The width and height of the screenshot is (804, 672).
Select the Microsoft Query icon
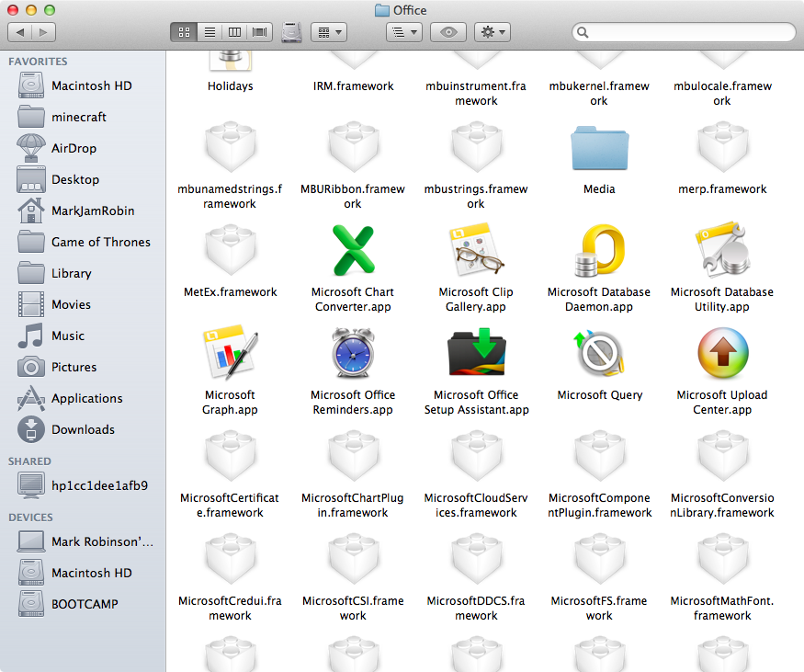(599, 353)
